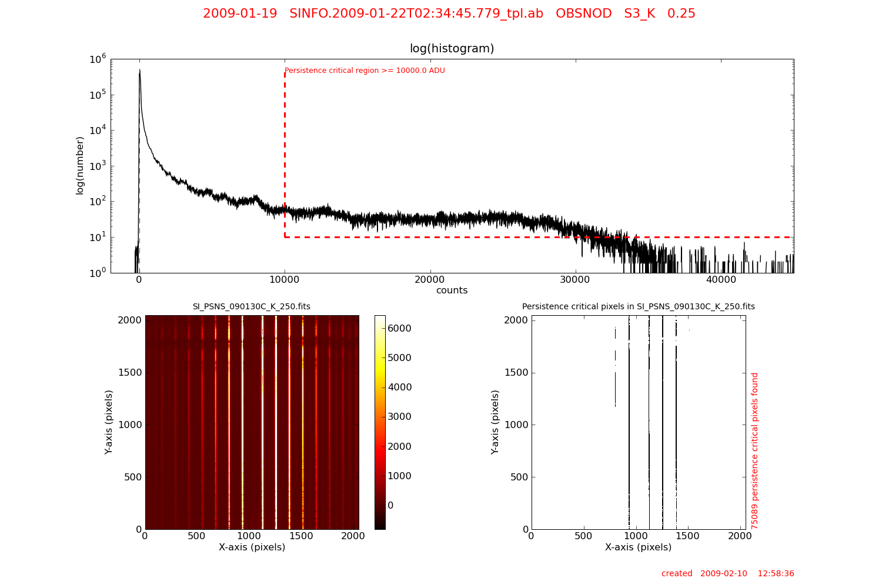
Task: Click the Persistence critical pixels plot title
Action: pyautogui.click(x=638, y=306)
